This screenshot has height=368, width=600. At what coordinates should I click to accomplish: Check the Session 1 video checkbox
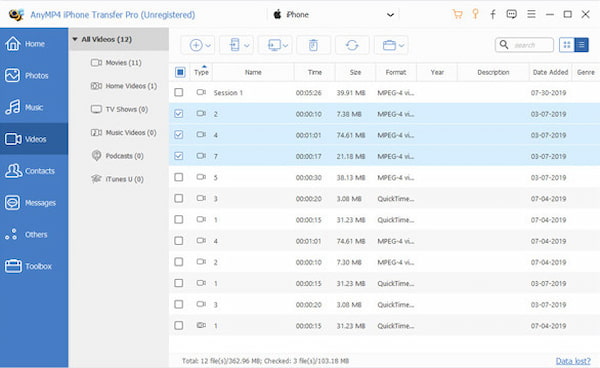pyautogui.click(x=179, y=92)
